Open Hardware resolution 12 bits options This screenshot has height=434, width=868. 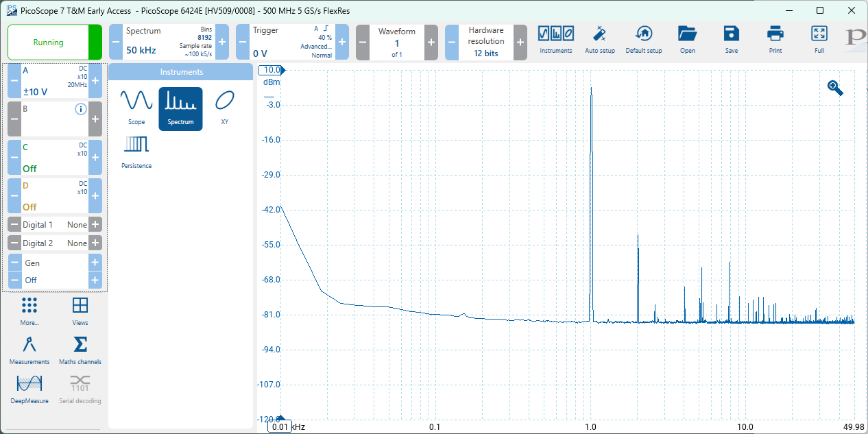point(486,42)
